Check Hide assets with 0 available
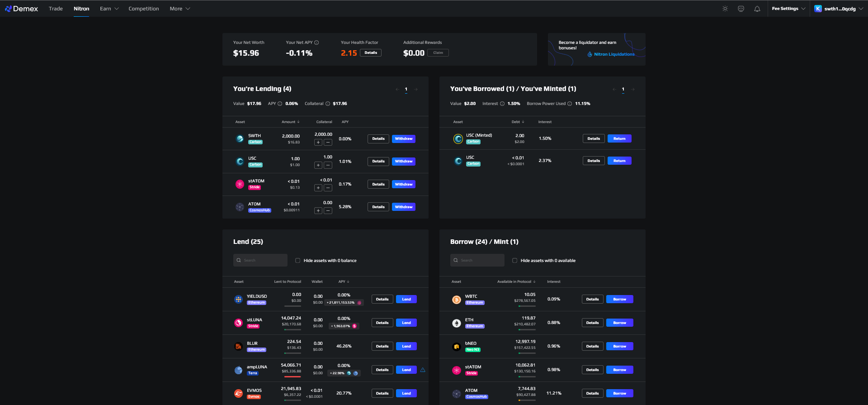 point(514,261)
